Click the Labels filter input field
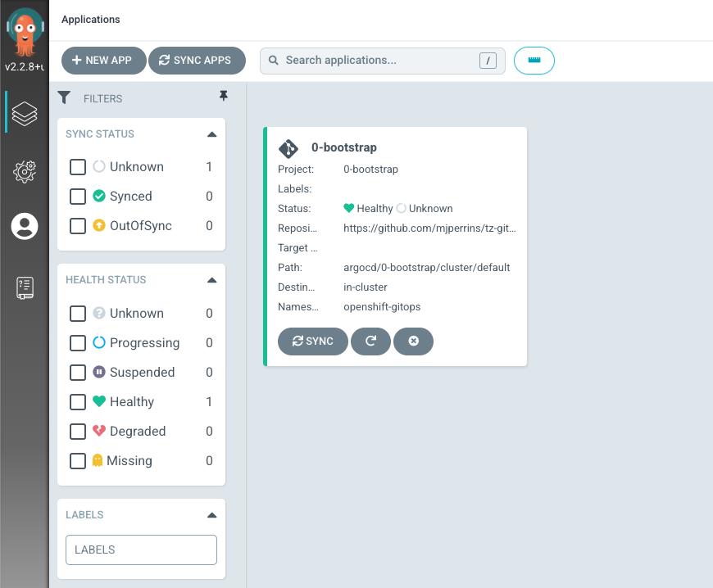This screenshot has width=713, height=588. coord(141,550)
